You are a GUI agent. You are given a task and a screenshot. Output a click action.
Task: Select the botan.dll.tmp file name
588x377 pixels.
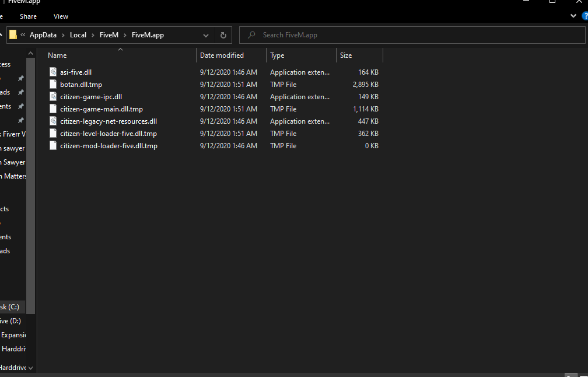81,85
